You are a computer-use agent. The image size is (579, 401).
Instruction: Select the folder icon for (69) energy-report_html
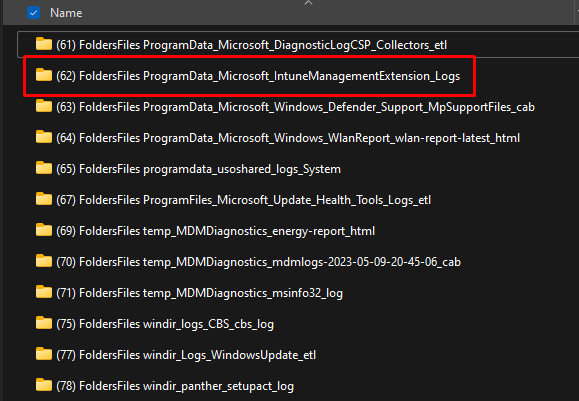click(44, 230)
